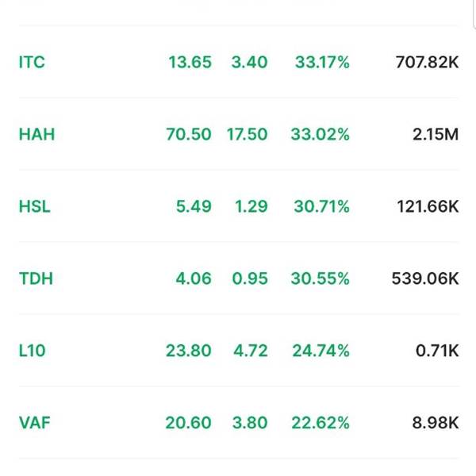
Task: Select HAH volume 2.15M
Action: click(436, 134)
